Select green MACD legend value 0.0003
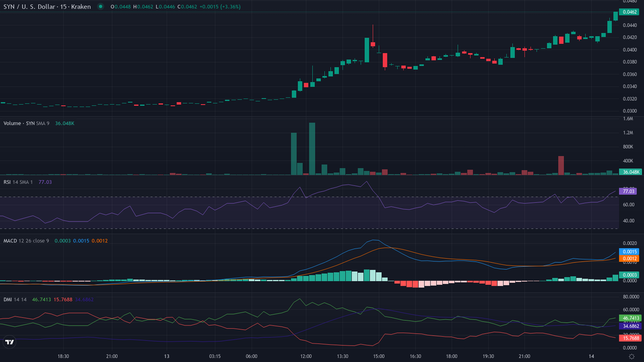The width and height of the screenshot is (644, 362). point(62,241)
